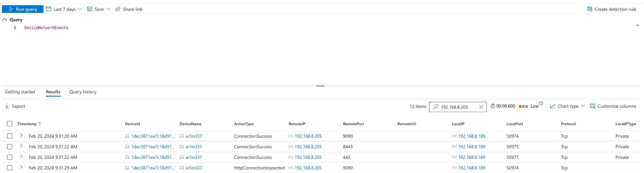Expand the 9:31:29 AM row
This screenshot has height=173, width=644.
[21, 167]
